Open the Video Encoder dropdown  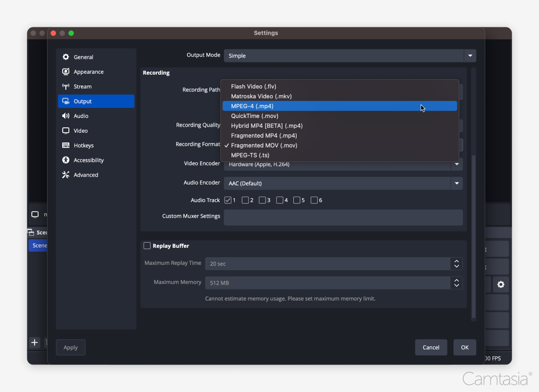(x=456, y=164)
